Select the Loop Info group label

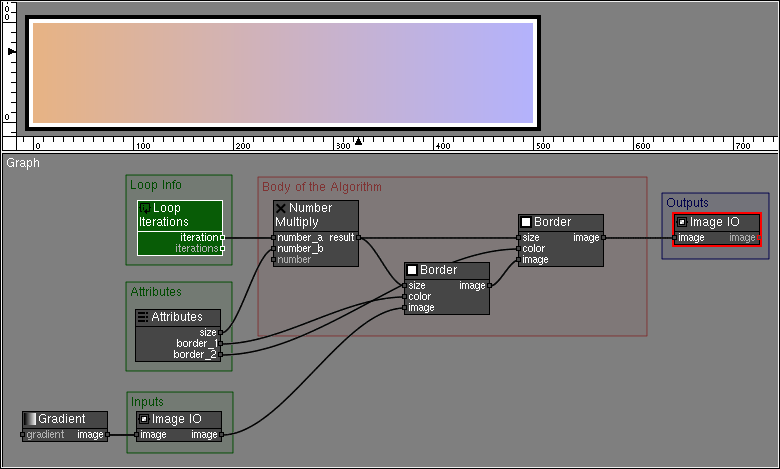point(156,185)
